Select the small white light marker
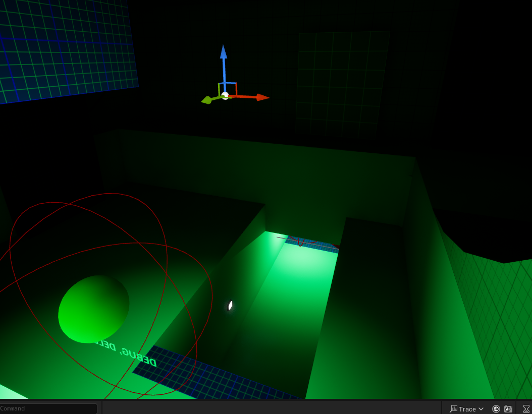This screenshot has height=414, width=532. tap(230, 306)
